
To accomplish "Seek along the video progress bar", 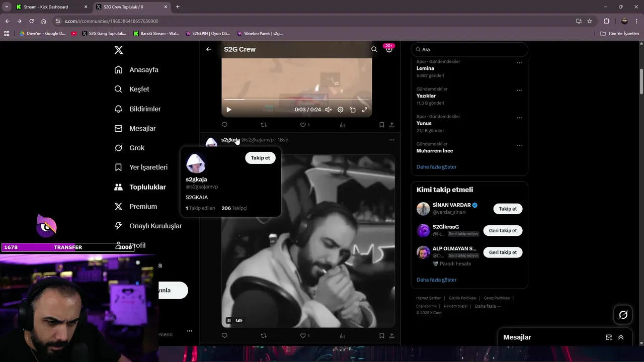I will [297, 100].
